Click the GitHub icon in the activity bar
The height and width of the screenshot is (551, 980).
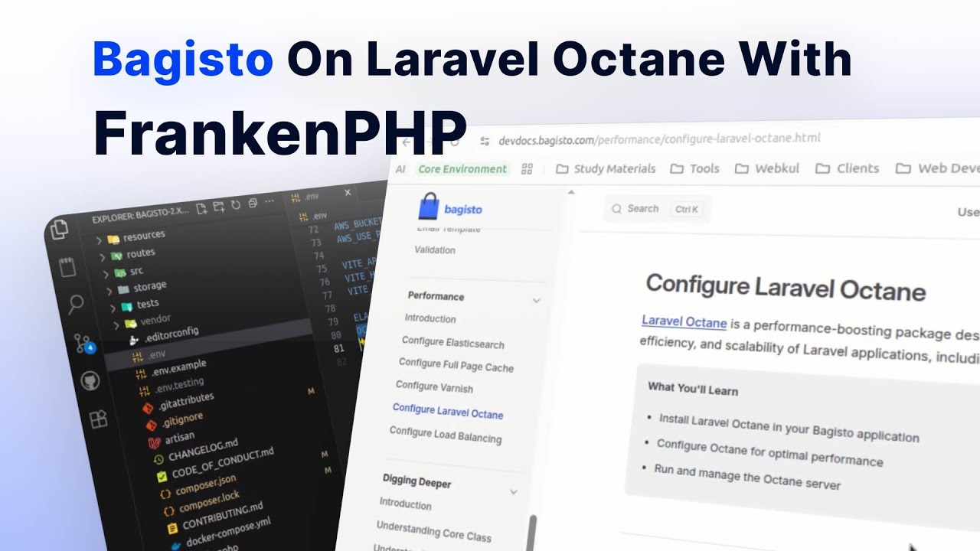click(90, 381)
